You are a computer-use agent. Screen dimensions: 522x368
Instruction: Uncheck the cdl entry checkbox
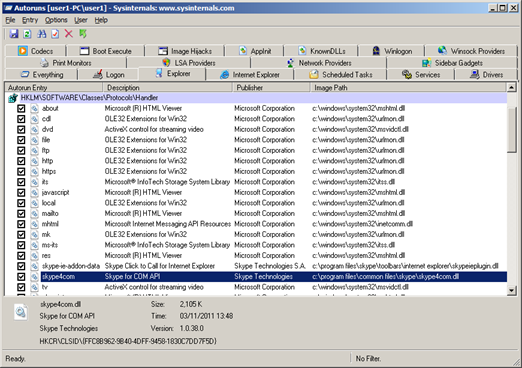click(21, 119)
